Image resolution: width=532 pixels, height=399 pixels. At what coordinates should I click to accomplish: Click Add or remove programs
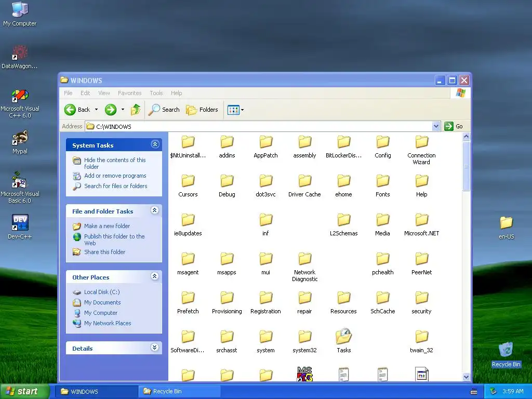[x=115, y=176]
